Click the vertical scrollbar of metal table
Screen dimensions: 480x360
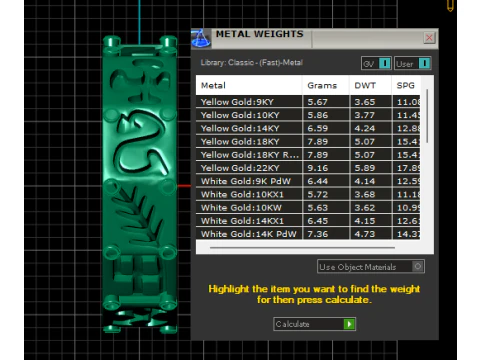[427, 116]
